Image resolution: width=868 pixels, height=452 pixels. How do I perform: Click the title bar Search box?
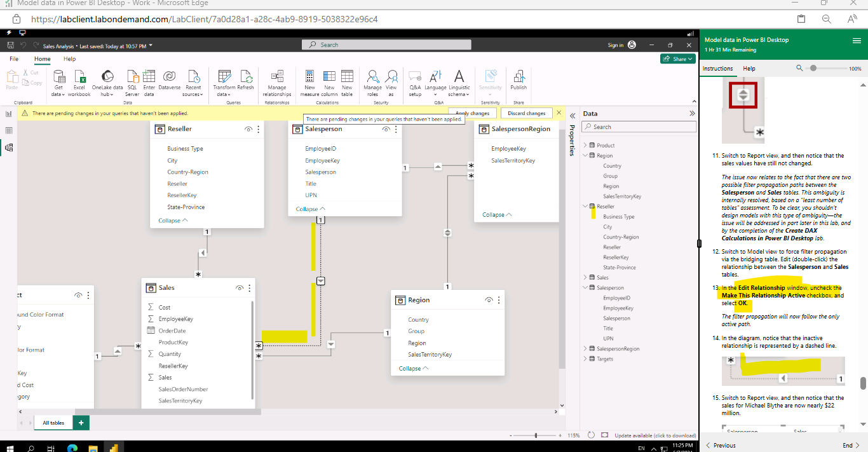pos(386,45)
